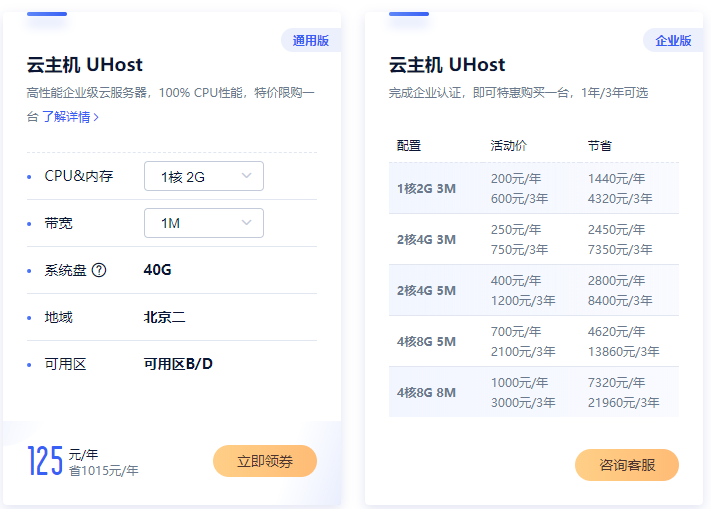Click the 系统盘 label

tap(65, 271)
